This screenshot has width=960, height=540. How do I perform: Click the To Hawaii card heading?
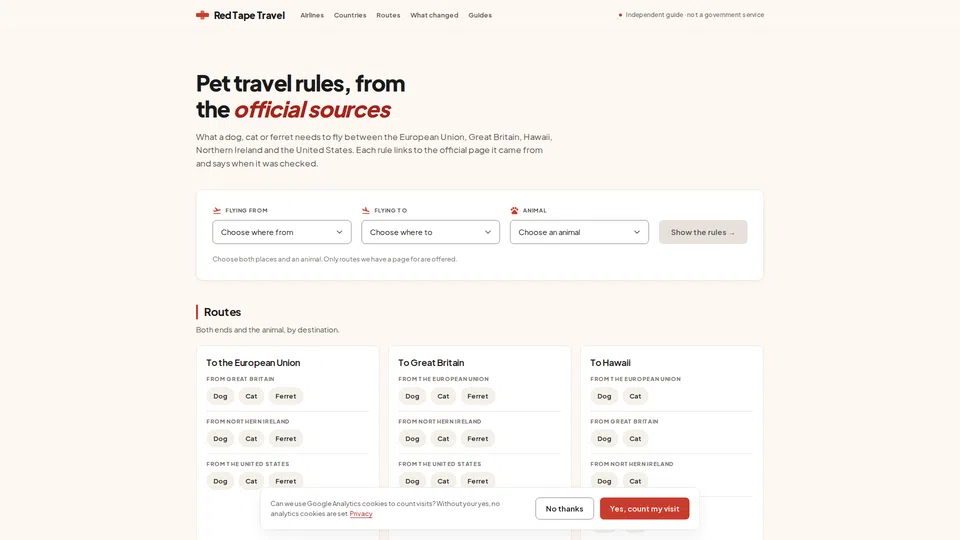610,362
